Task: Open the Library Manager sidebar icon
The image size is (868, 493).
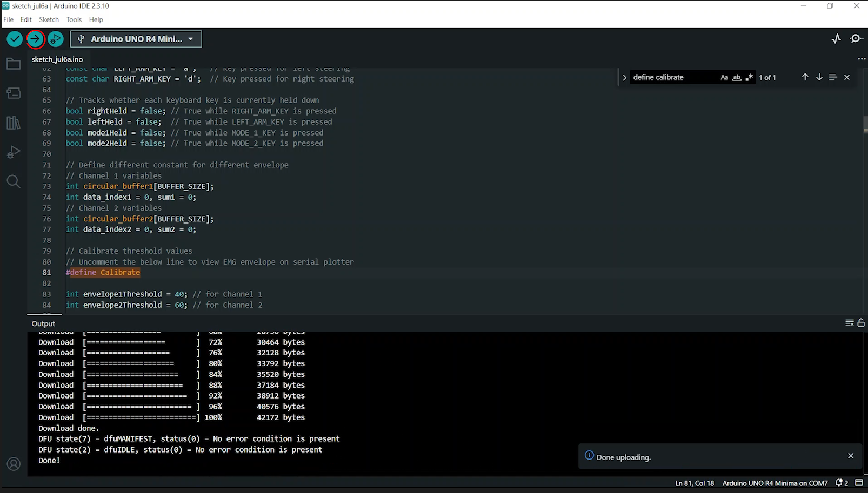Action: coord(14,123)
